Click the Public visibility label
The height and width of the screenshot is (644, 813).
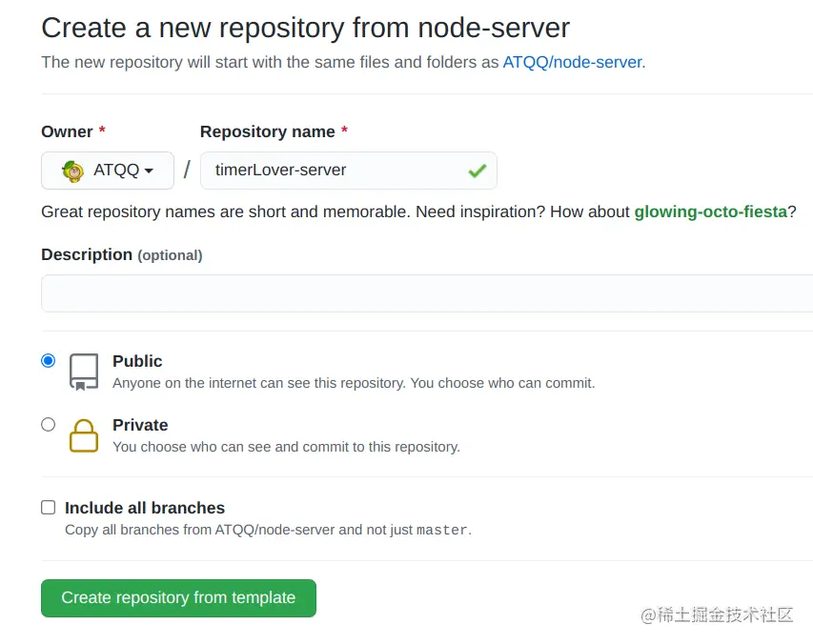tap(137, 361)
